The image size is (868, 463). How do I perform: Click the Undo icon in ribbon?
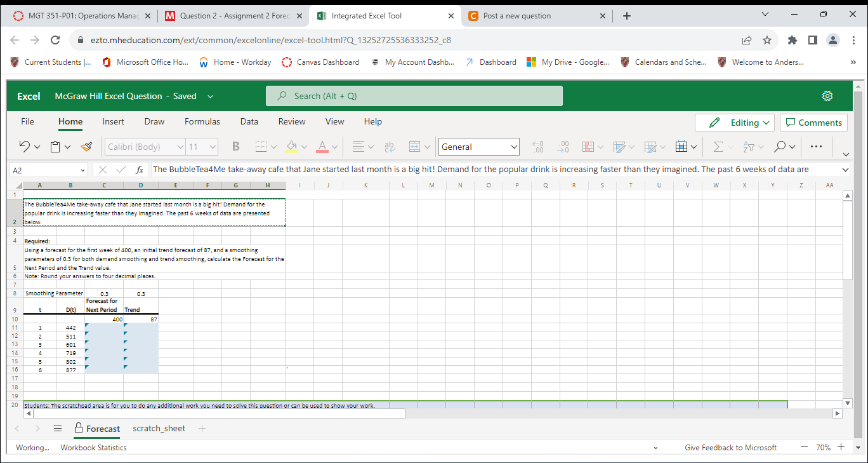pos(25,147)
